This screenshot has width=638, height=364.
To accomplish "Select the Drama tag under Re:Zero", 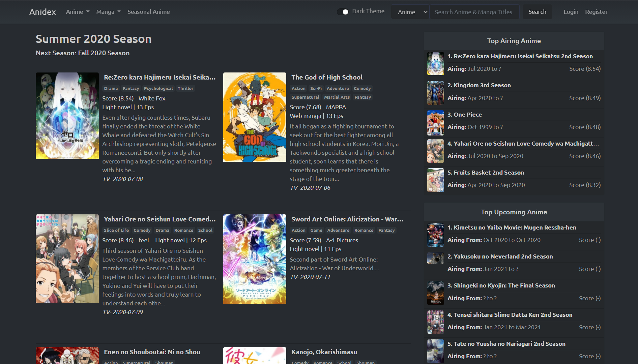I will 111,88.
